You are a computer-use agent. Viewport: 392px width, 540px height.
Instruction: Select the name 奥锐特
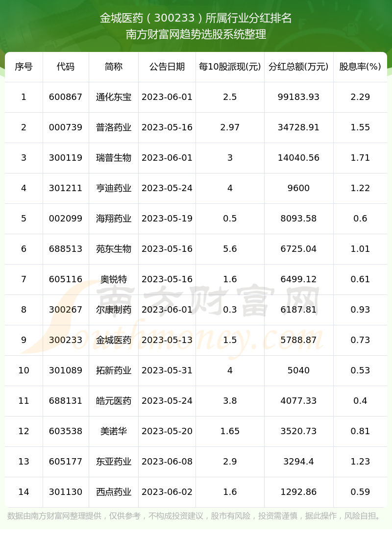tap(114, 279)
